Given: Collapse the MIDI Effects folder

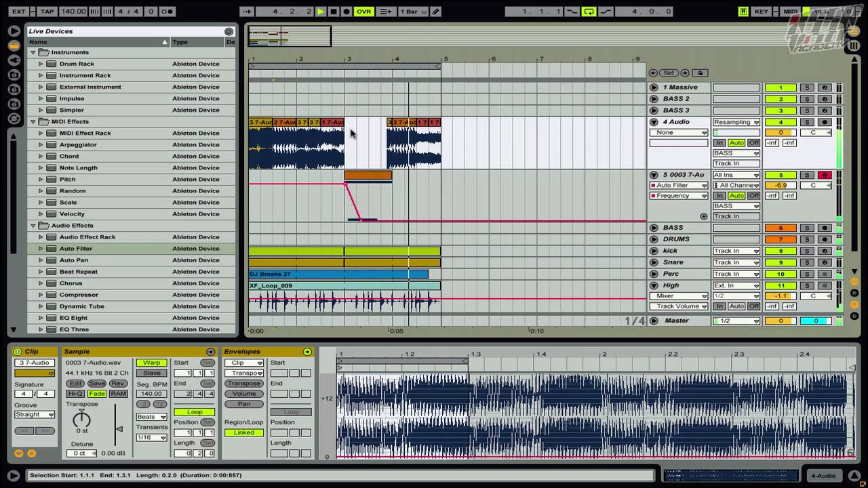Looking at the screenshot, I should [x=33, y=121].
